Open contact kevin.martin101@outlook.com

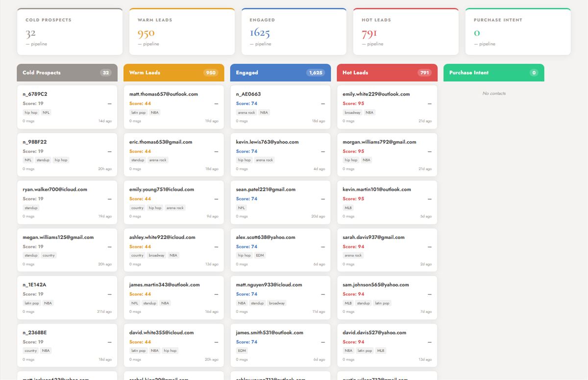coord(387,202)
